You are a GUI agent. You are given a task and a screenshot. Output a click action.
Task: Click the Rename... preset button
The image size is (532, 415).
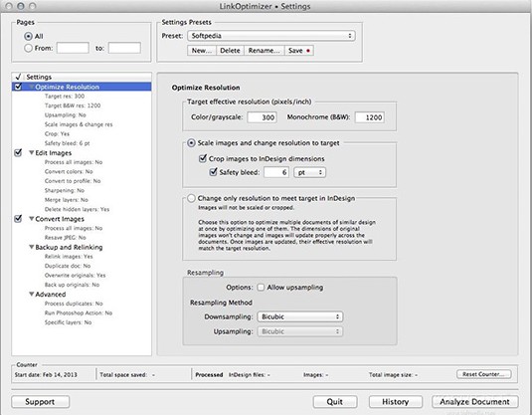(264, 51)
